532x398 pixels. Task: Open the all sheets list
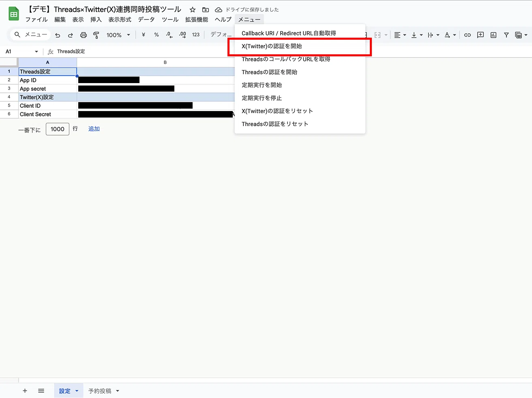[x=41, y=391]
